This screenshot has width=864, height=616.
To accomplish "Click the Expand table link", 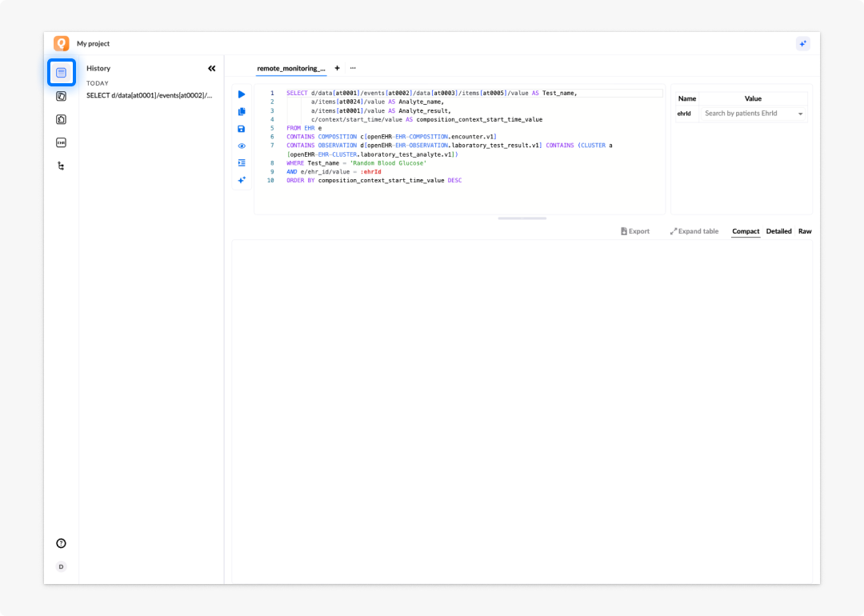I will click(694, 231).
